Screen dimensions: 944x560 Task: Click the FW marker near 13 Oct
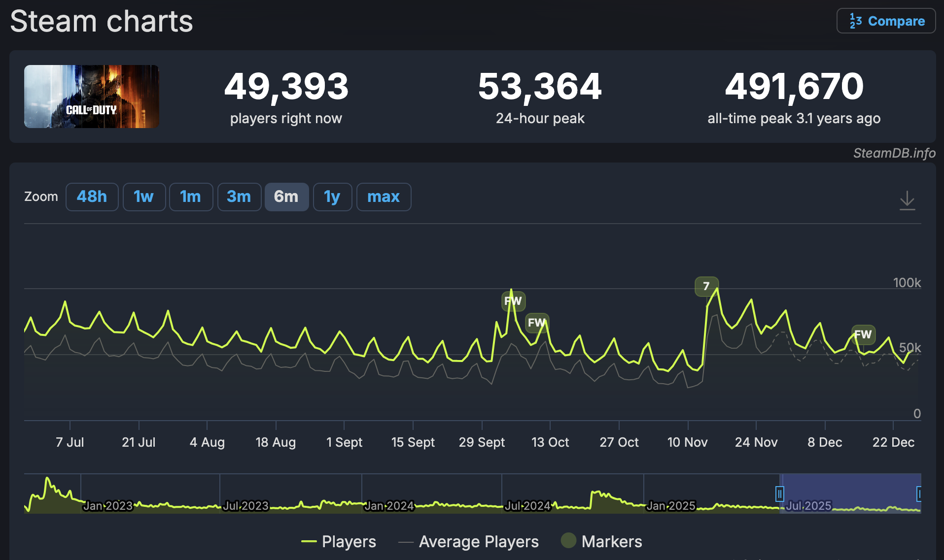[x=537, y=323]
